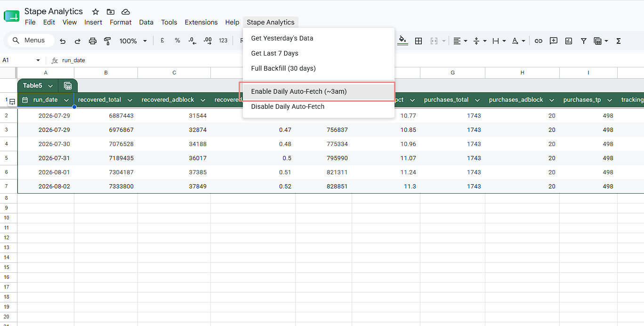Screen dimensions: 644x326
Task: Click the undo arrow icon
Action: (x=63, y=41)
